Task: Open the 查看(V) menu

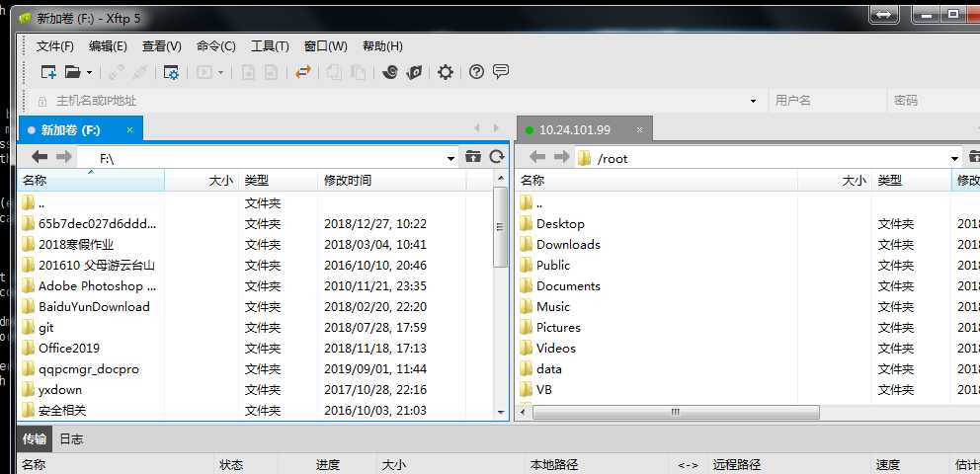Action: point(162,46)
